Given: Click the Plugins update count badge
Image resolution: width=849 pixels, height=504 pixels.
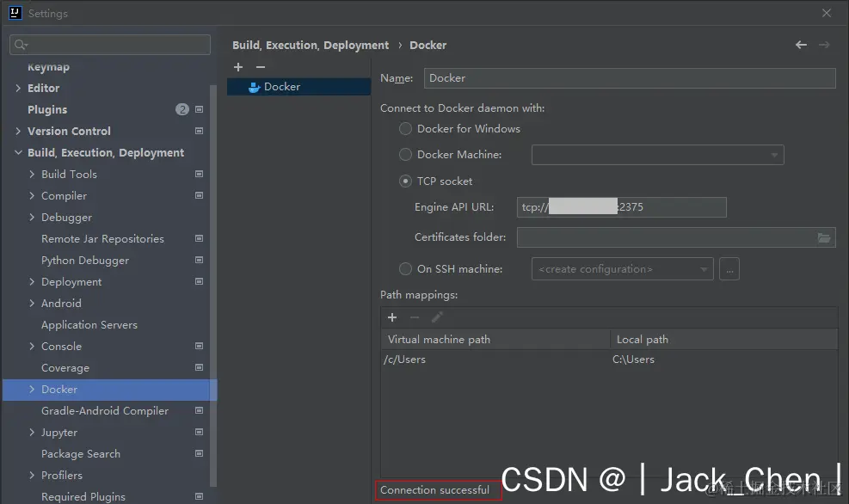Looking at the screenshot, I should [x=182, y=109].
